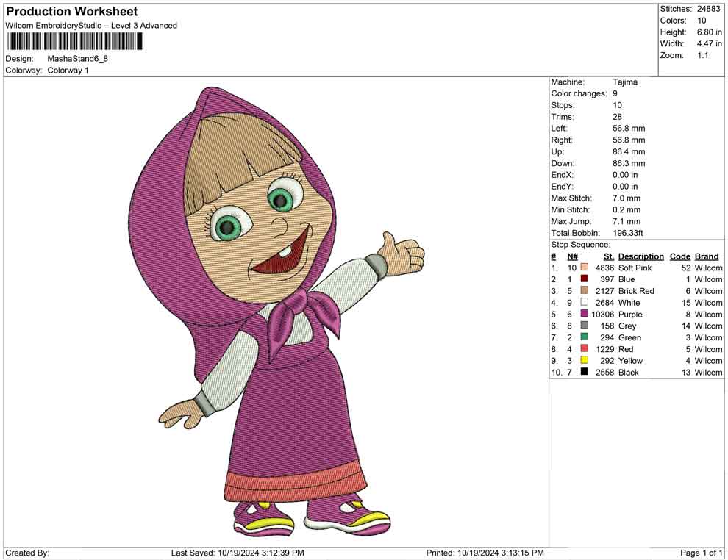
Task: Click the 'Last Saved' timestamp in footer
Action: point(238,553)
